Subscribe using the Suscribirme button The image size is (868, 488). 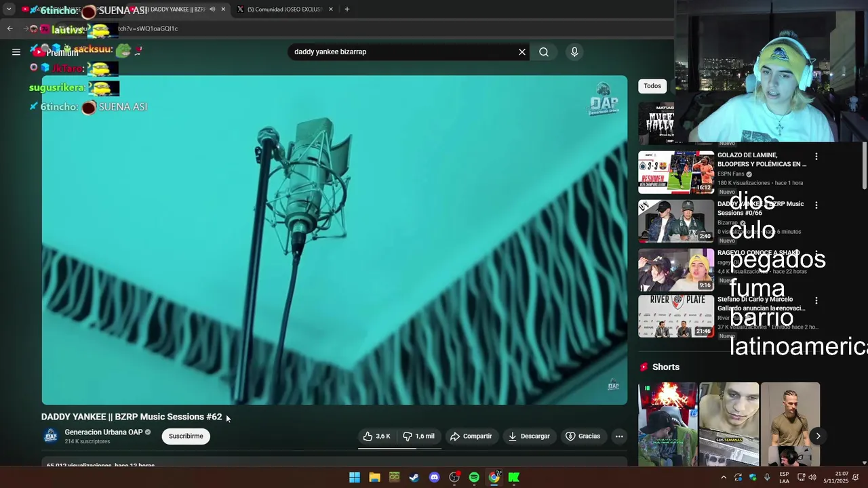point(186,436)
